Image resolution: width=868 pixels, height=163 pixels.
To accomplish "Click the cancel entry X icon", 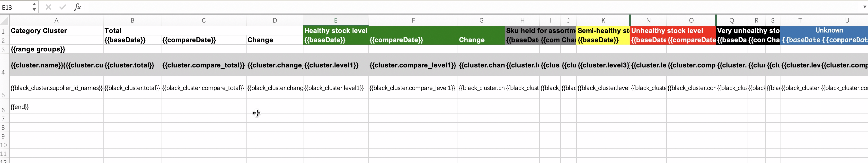I will 48,7.
